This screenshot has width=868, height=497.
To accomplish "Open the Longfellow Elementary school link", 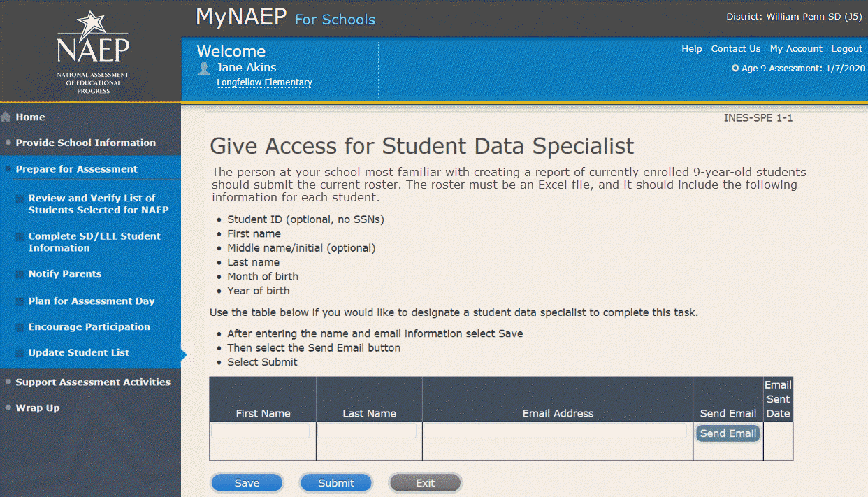I will [x=264, y=82].
